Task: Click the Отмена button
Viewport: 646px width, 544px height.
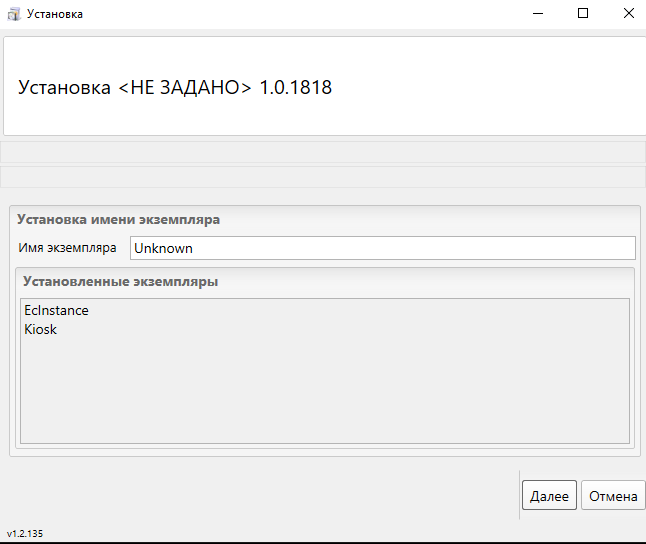Action: point(613,495)
